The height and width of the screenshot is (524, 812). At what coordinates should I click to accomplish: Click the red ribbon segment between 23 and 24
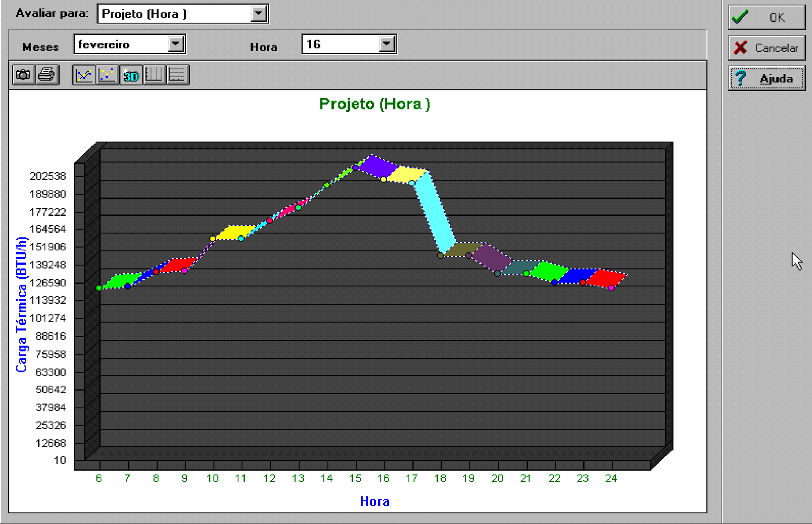pos(605,278)
